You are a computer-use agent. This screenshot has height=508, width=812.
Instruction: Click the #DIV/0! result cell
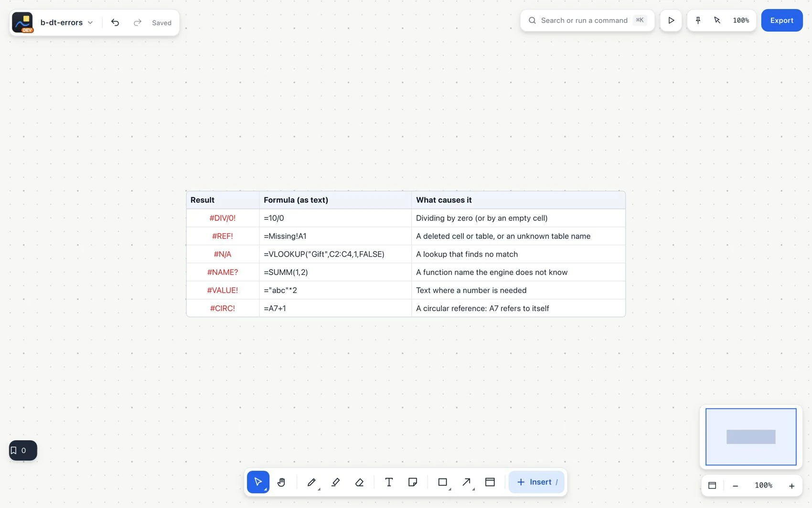(x=223, y=218)
